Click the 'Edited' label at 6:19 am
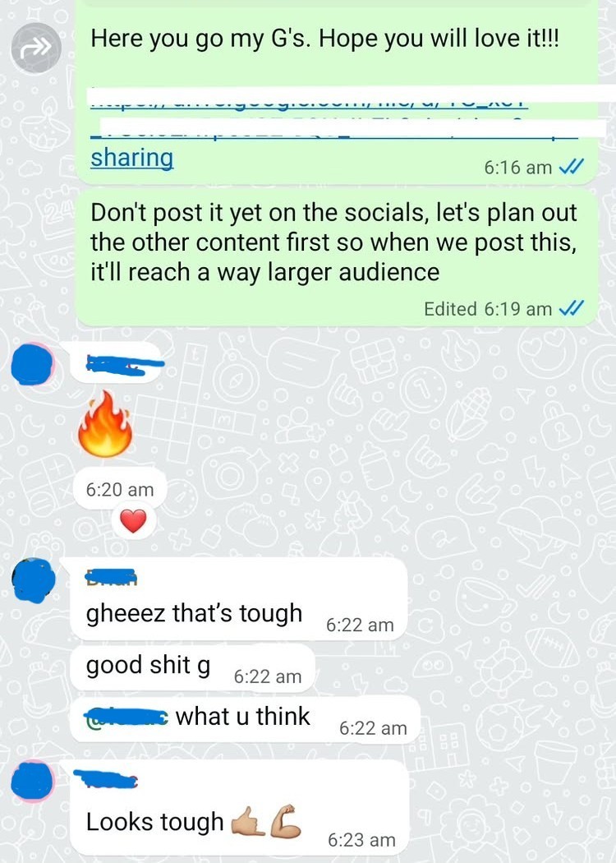This screenshot has height=863, width=616. click(450, 309)
